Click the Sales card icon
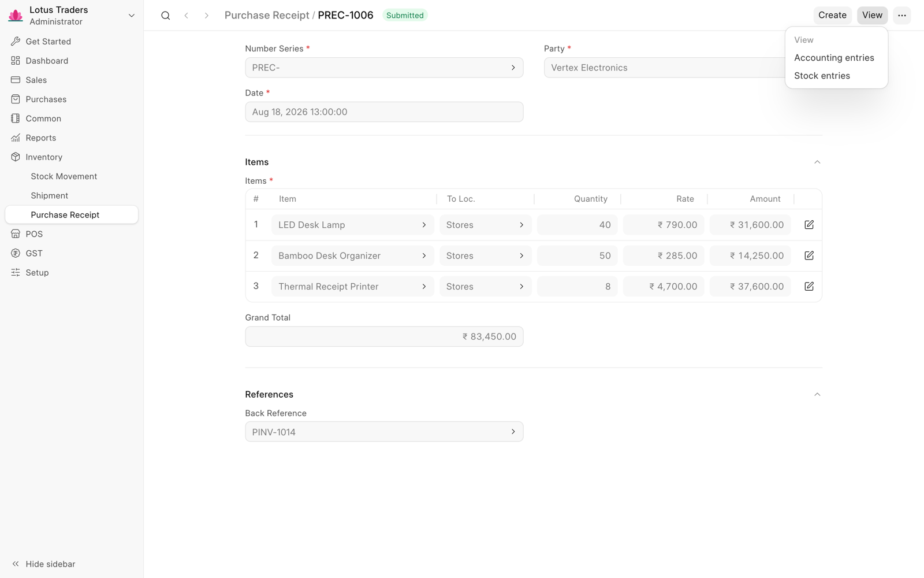 [x=16, y=80]
